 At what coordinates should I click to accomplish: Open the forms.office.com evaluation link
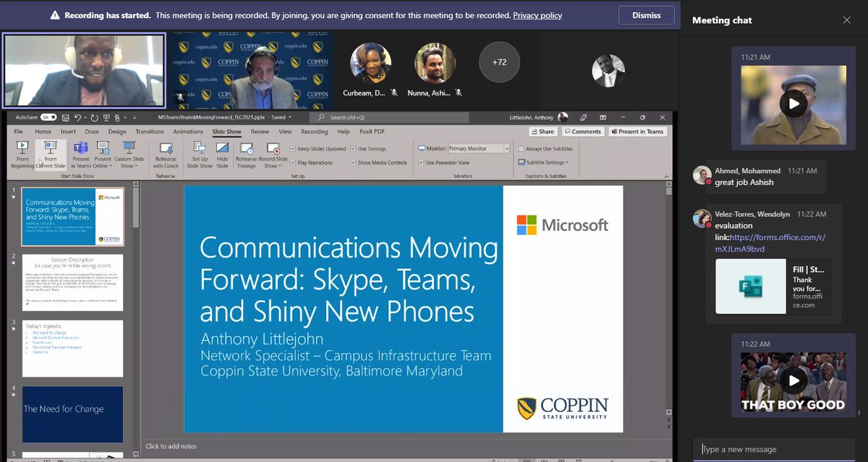[x=770, y=243]
